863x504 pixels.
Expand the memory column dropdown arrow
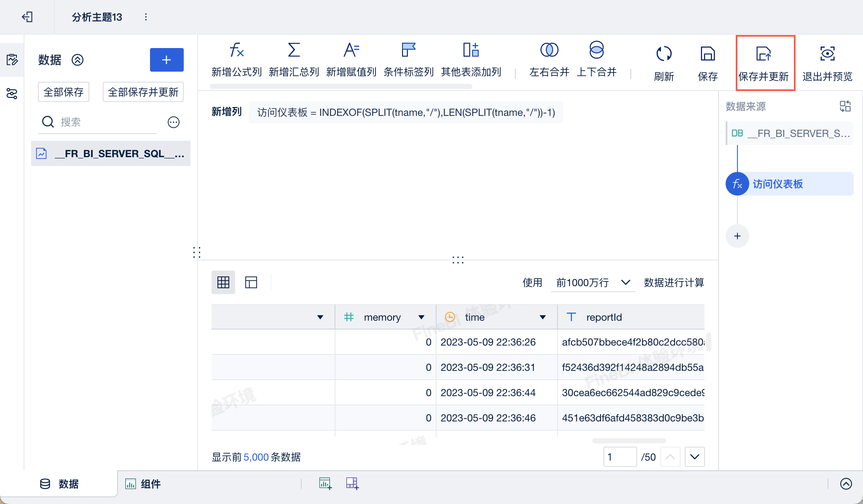tap(421, 317)
